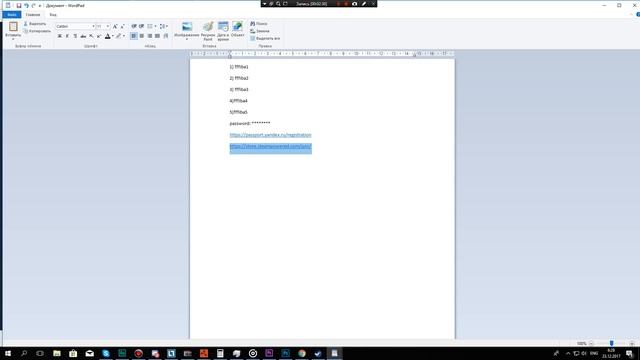
Task: Toggle superscript formatting
Action: pos(99,36)
